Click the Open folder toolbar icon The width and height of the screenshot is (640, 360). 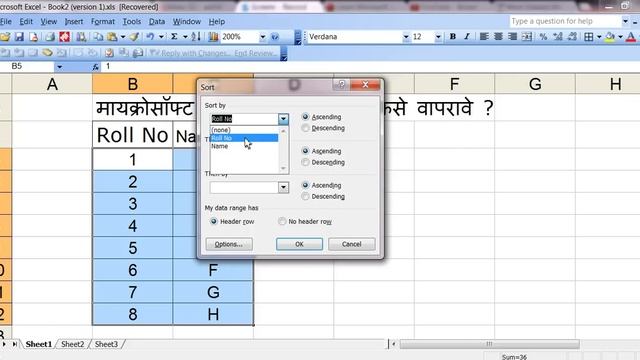5,37
